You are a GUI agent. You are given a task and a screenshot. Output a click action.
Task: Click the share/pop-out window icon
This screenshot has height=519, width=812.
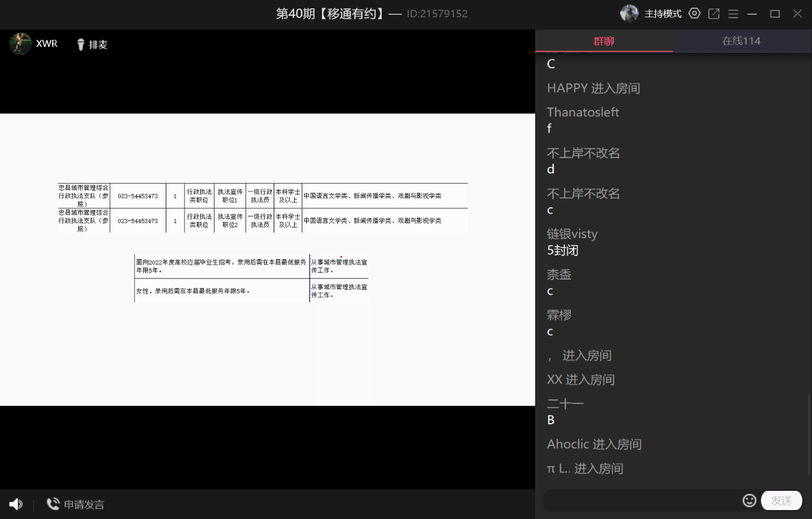[714, 13]
